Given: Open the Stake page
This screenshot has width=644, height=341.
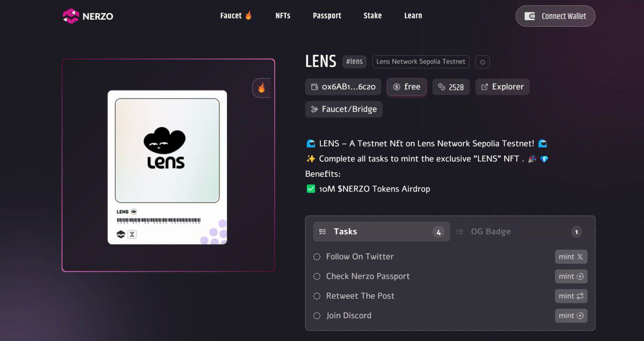Looking at the screenshot, I should 372,16.
